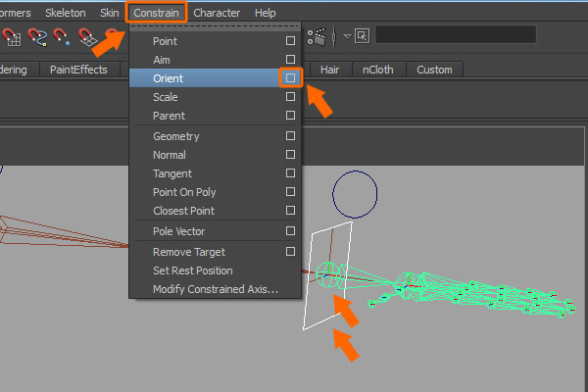Image resolution: width=588 pixels, height=392 pixels.
Task: Open the Closest Point option box
Action: click(290, 210)
